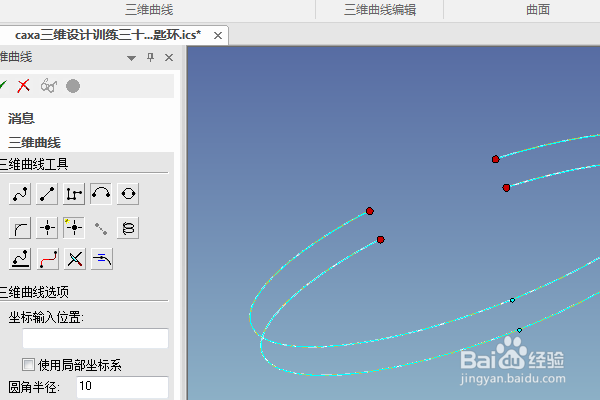Select the trim curve tool

pyautogui.click(x=75, y=259)
